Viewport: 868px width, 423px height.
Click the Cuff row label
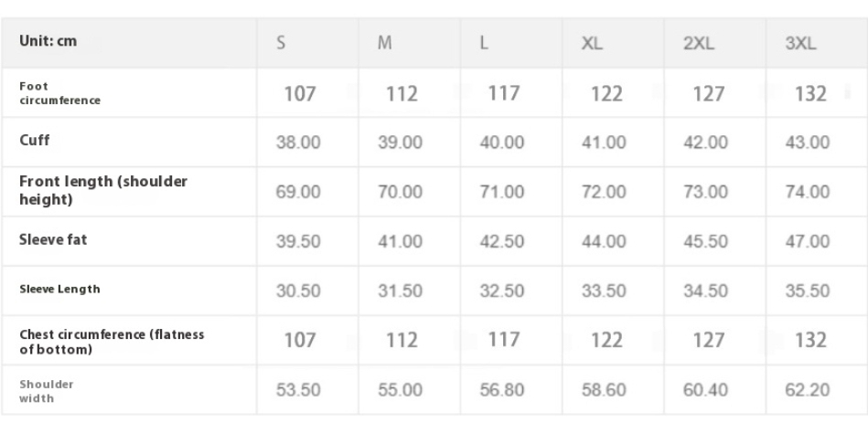point(35,140)
